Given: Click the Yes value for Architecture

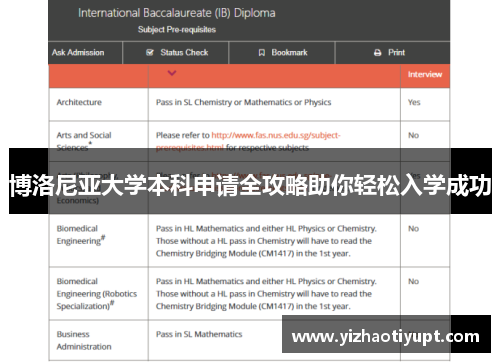Looking at the screenshot, I should 414,102.
